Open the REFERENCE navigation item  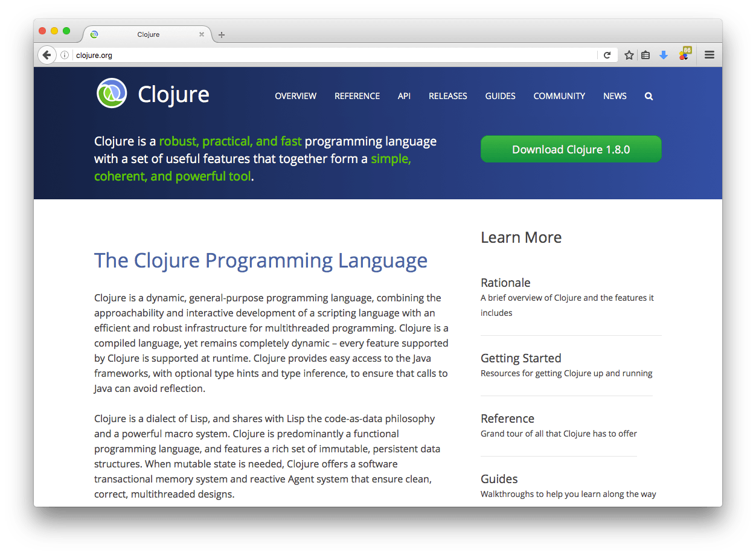click(357, 96)
